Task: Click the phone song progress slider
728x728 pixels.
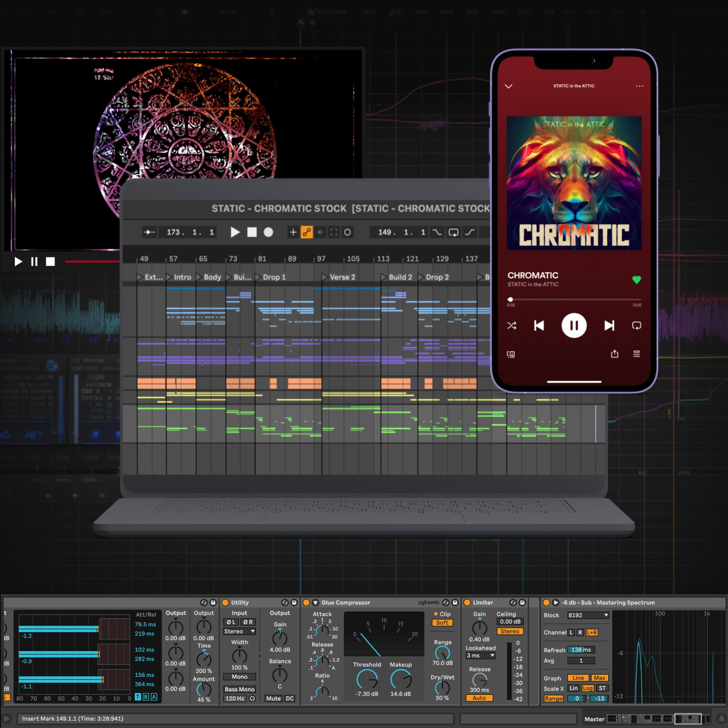Action: tap(574, 299)
